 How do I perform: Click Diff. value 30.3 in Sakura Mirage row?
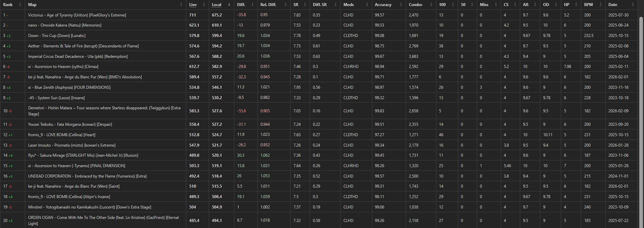[x=241, y=154]
